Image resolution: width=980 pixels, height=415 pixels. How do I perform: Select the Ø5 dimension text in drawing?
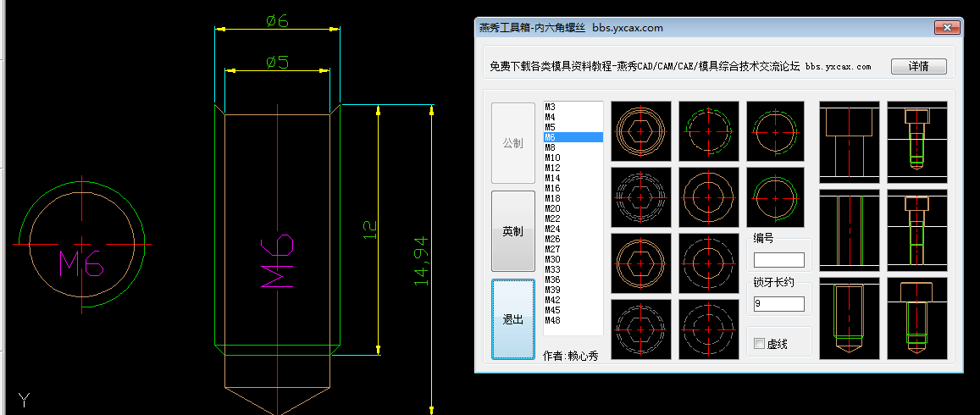tap(277, 62)
